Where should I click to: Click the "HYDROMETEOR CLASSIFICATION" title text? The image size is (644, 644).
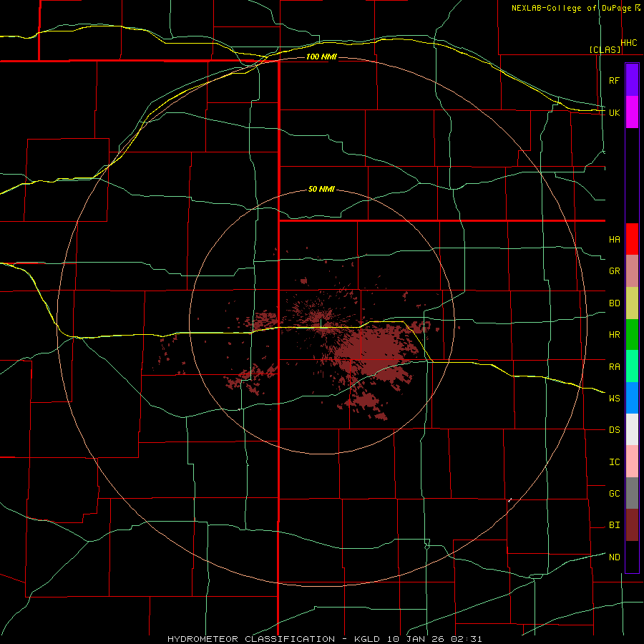click(251, 639)
